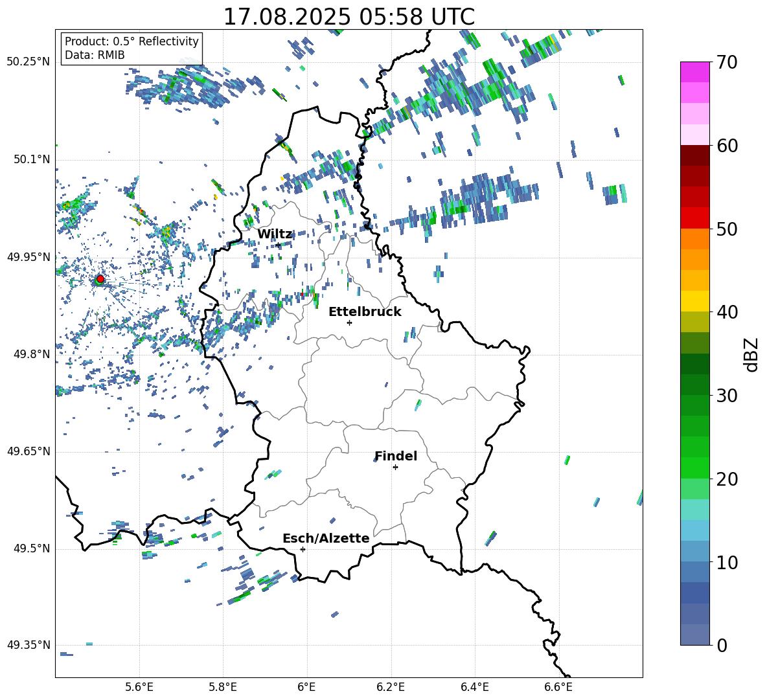
Task: Click the yellow colorbar swatch near 40
Action: pyautogui.click(x=695, y=301)
